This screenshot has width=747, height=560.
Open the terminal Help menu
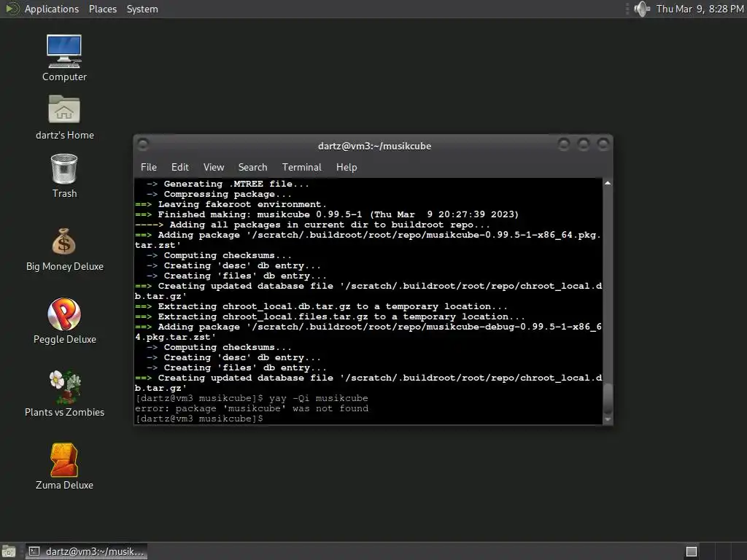pyautogui.click(x=347, y=167)
